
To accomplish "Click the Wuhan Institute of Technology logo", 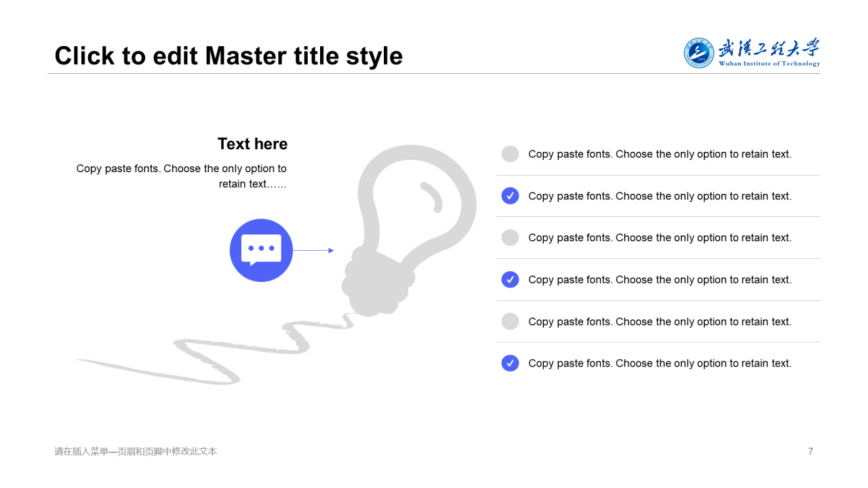I will [752, 53].
